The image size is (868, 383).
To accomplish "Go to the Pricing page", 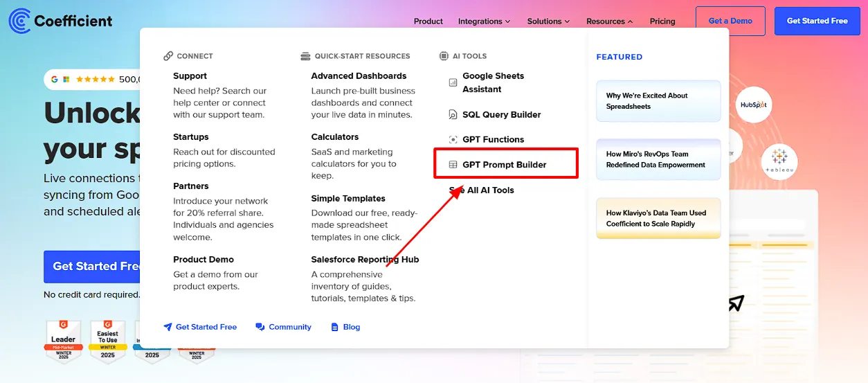I will click(x=662, y=21).
